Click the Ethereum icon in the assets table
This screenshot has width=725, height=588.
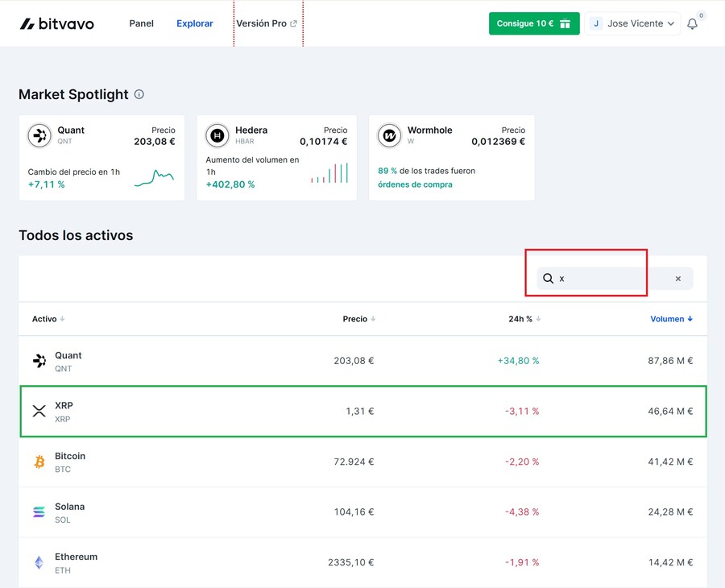tap(39, 562)
